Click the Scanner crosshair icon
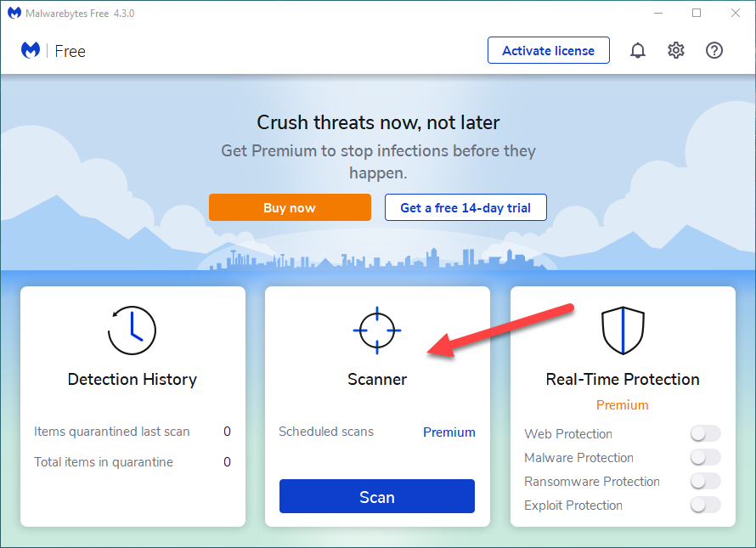Viewport: 756px width, 548px height. coord(377,330)
